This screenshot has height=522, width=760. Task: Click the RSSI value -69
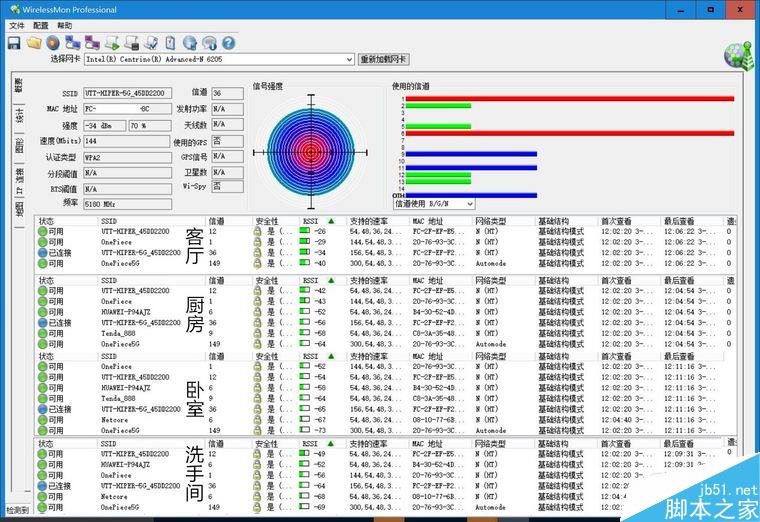pos(320,507)
